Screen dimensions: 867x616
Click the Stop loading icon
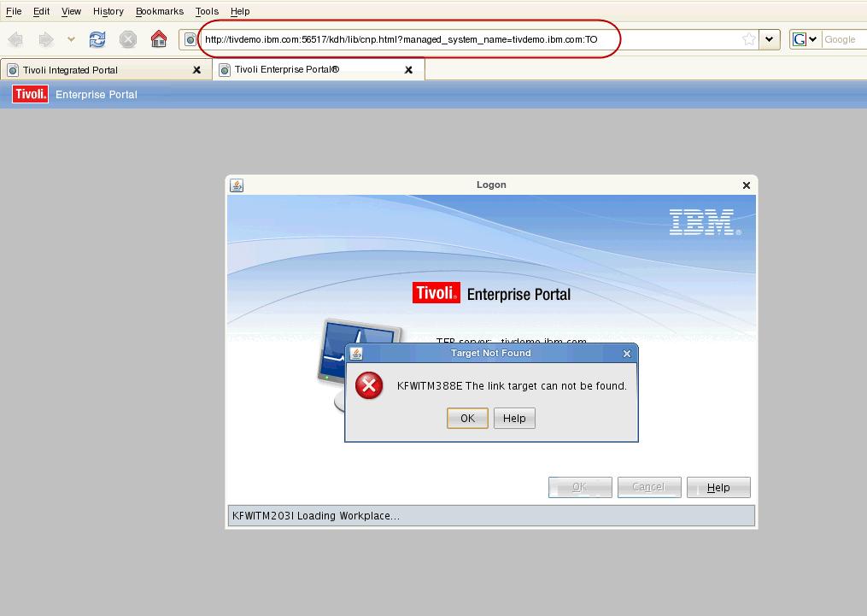point(128,39)
